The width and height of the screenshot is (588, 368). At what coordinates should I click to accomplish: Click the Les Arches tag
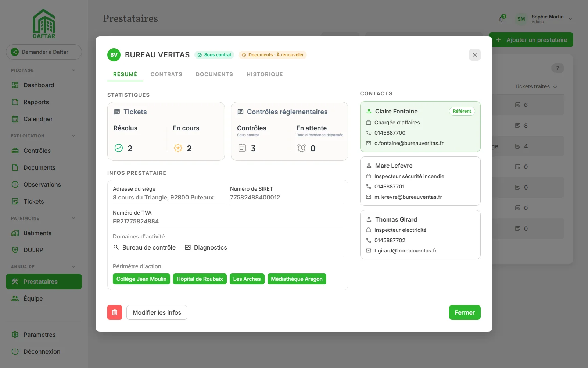click(x=247, y=279)
